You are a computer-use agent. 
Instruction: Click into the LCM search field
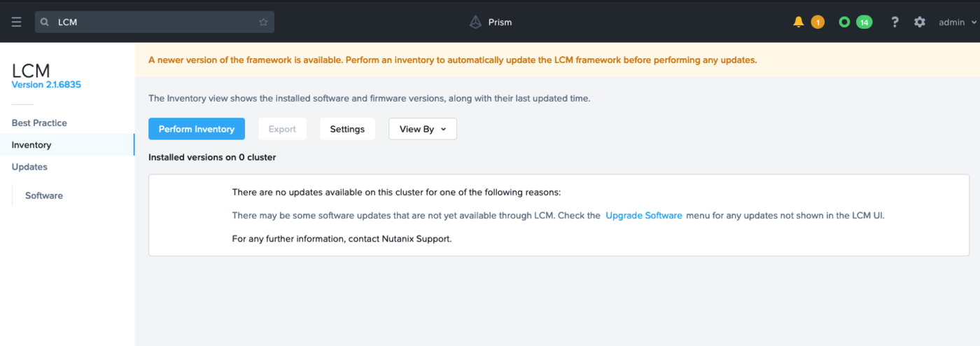pos(154,22)
